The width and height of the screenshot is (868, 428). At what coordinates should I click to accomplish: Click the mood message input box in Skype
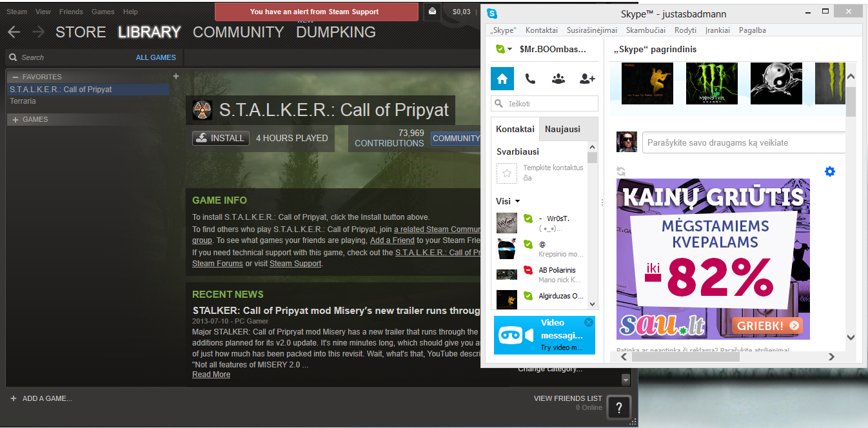(x=743, y=142)
